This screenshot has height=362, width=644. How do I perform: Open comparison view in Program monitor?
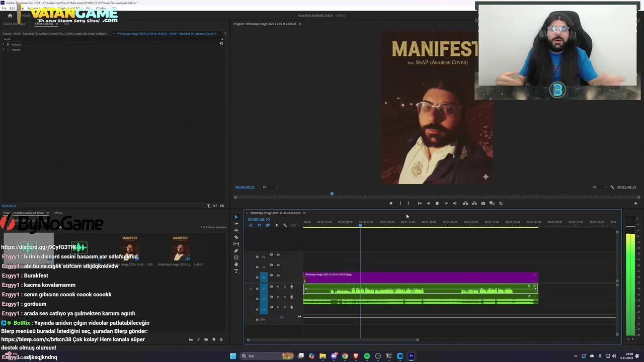click(x=492, y=203)
